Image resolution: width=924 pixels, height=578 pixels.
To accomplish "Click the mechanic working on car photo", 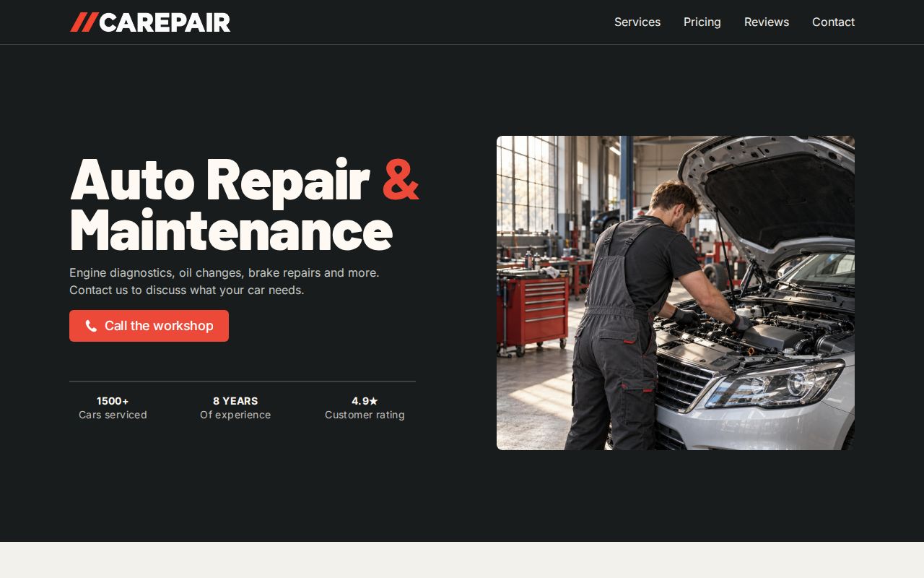I will tap(676, 293).
